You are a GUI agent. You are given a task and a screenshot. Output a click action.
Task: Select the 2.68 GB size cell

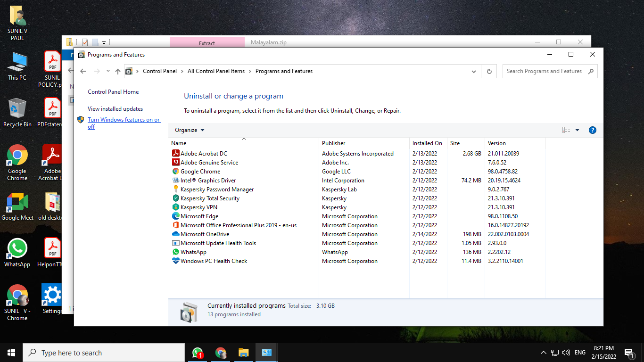coord(472,153)
